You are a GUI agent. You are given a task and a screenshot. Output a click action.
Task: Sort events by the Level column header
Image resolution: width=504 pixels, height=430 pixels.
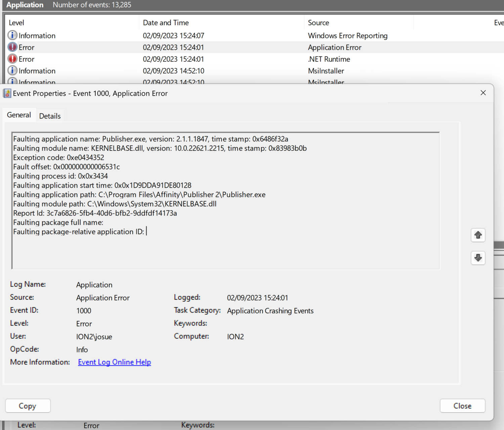[16, 22]
